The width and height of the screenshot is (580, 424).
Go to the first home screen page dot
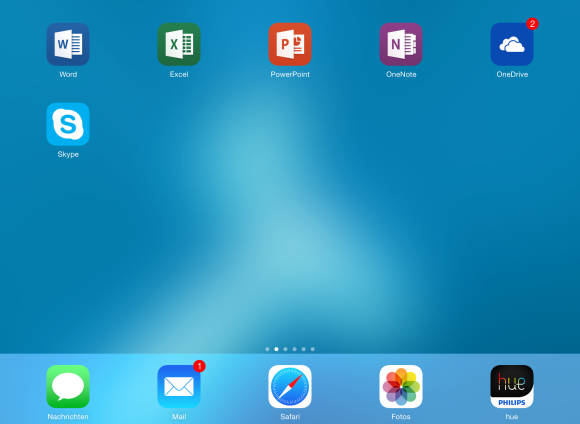(267, 349)
